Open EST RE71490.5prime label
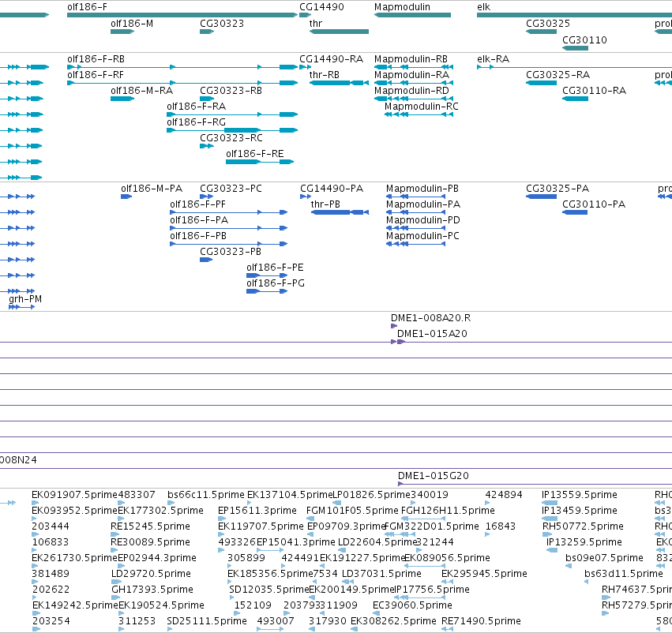The width and height of the screenshot is (672, 633). point(481,621)
